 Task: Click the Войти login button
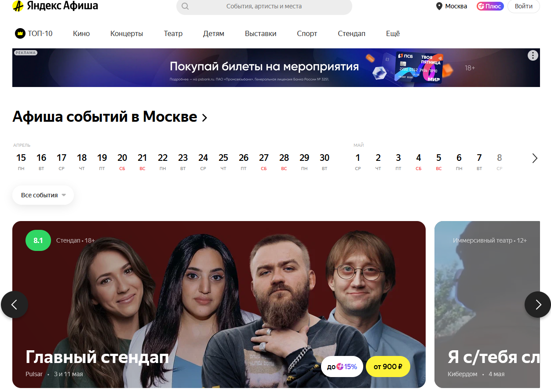coord(524,6)
